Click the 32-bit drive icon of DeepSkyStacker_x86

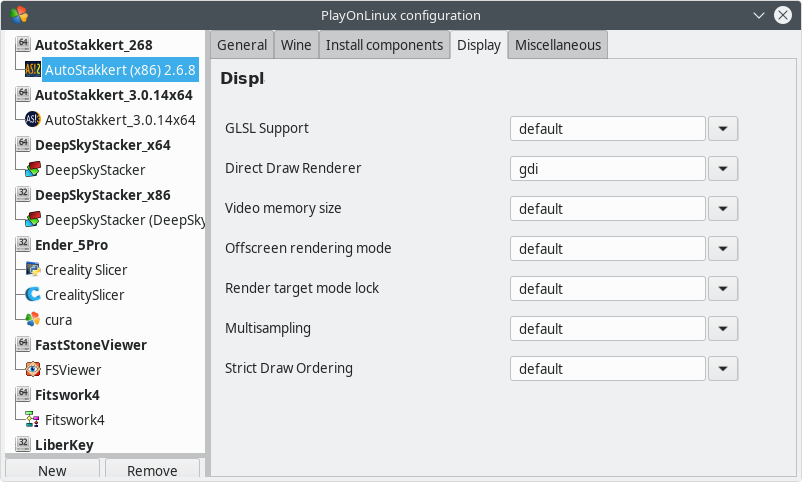tap(23, 194)
